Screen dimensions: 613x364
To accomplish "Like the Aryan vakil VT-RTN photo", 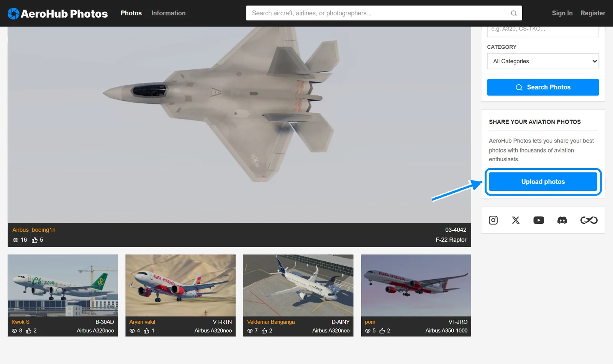I will pos(146,331).
